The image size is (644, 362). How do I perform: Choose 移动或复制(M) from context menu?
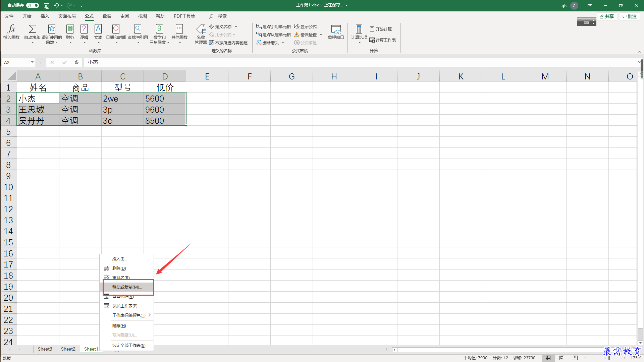(127, 287)
